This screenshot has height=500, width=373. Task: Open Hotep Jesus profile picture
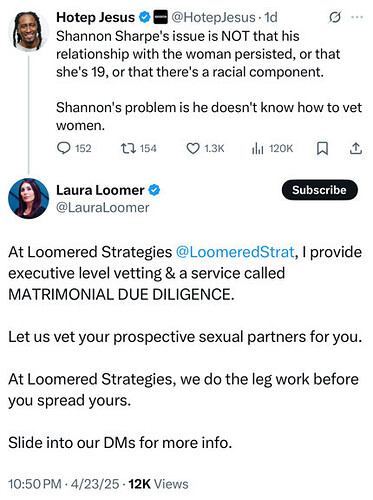pyautogui.click(x=28, y=32)
